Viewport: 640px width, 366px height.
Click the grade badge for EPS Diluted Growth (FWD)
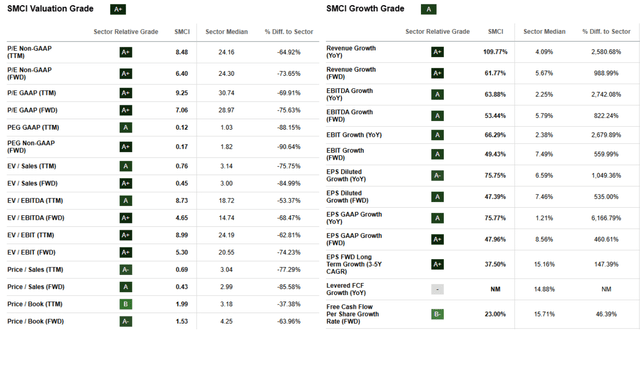point(437,197)
